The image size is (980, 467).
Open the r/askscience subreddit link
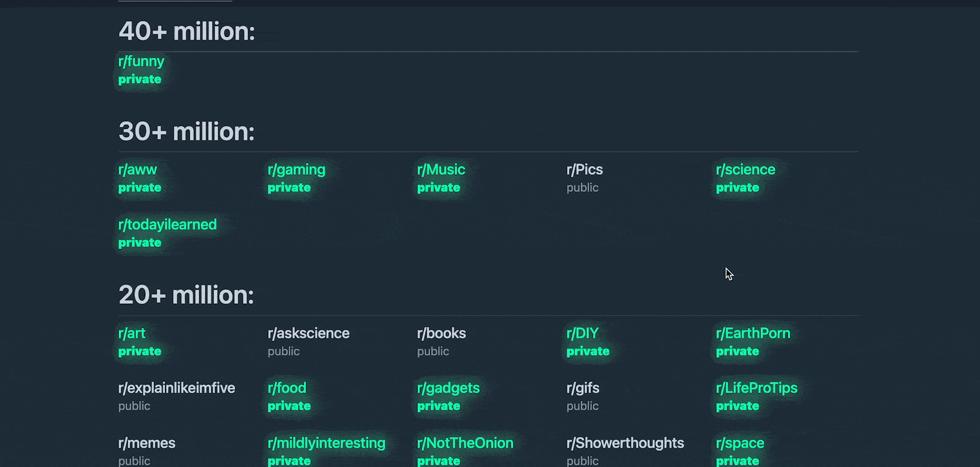(308, 333)
